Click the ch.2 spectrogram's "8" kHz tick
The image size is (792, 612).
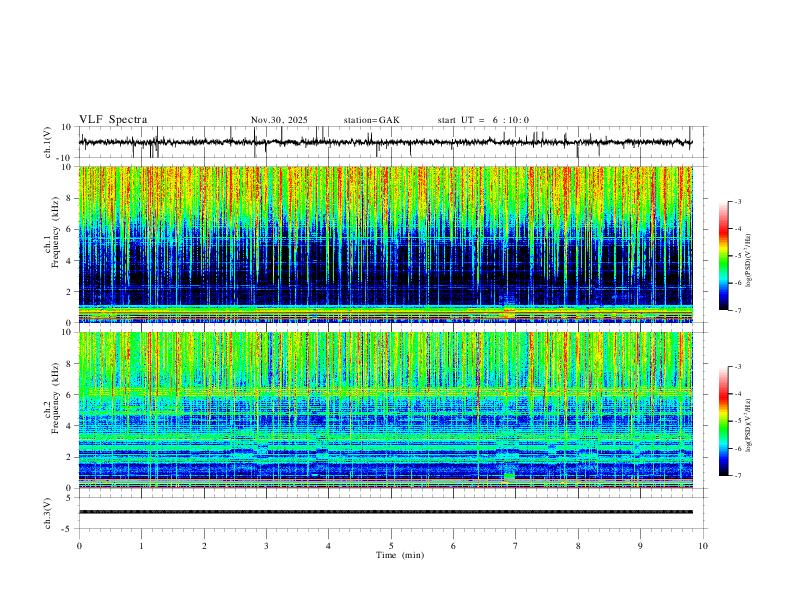click(69, 364)
